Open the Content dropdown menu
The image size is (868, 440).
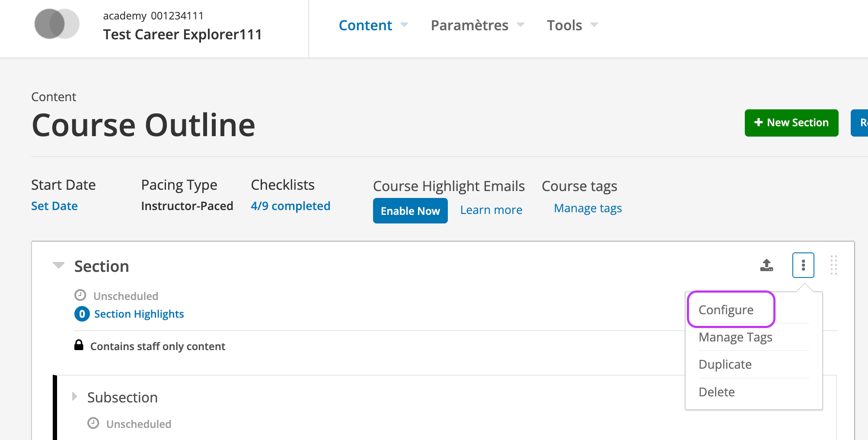373,25
